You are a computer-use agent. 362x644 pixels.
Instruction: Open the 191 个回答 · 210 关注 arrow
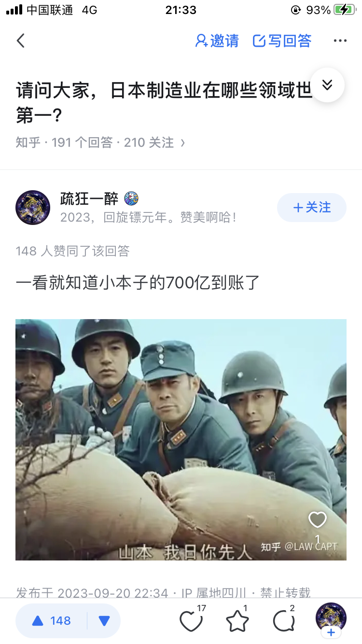(x=182, y=142)
